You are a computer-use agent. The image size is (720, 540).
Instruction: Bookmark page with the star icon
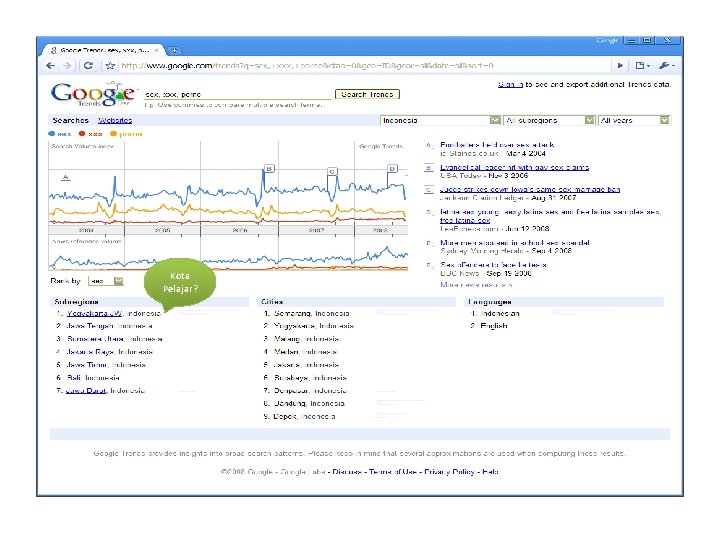[x=110, y=66]
